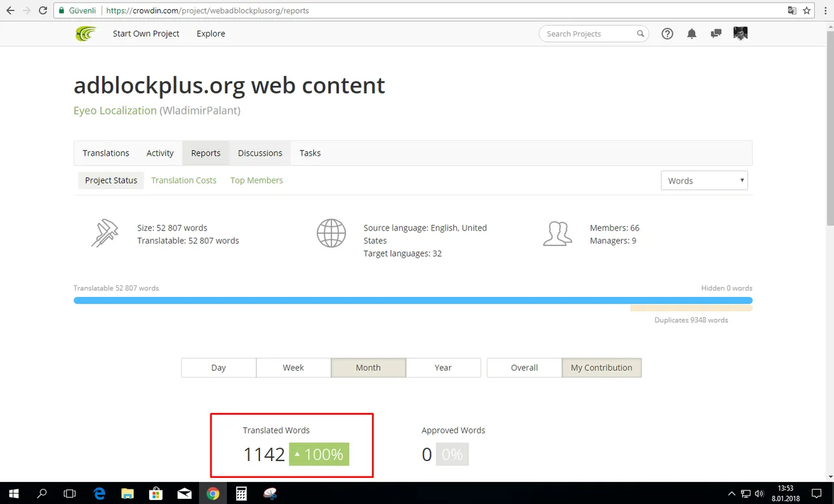This screenshot has height=504, width=834.
Task: Click the grey 0% badge
Action: pos(452,455)
